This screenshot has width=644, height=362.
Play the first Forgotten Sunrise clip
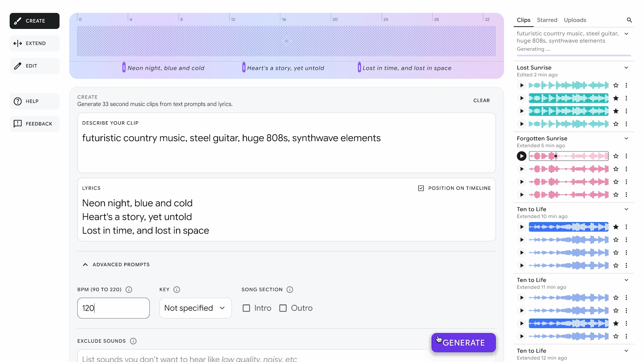(521, 156)
